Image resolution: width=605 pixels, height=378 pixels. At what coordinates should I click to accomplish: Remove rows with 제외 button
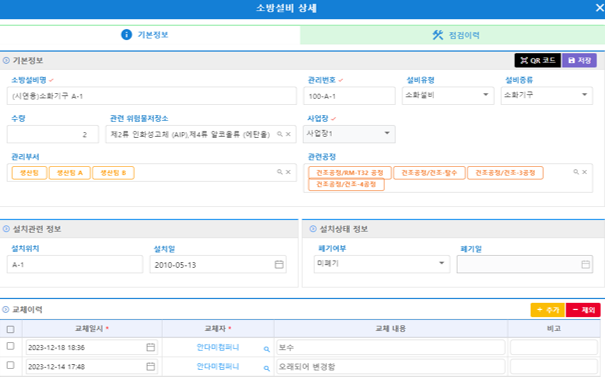point(583,310)
